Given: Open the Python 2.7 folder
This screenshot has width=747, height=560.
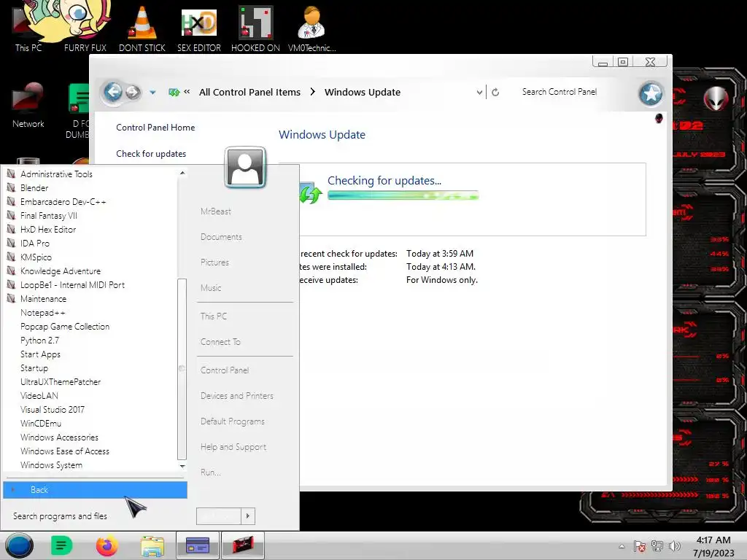Looking at the screenshot, I should (39, 340).
